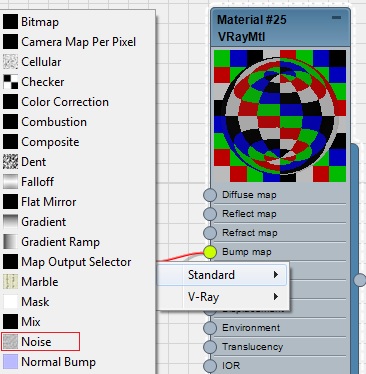Image resolution: width=366 pixels, height=374 pixels.
Task: Choose Mask from the map list
Action: (35, 302)
